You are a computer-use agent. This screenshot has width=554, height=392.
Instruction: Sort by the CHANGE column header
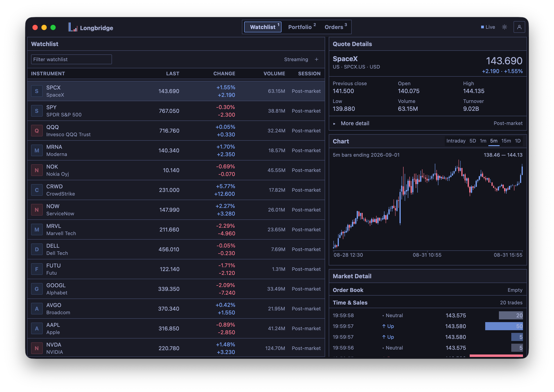[224, 73]
